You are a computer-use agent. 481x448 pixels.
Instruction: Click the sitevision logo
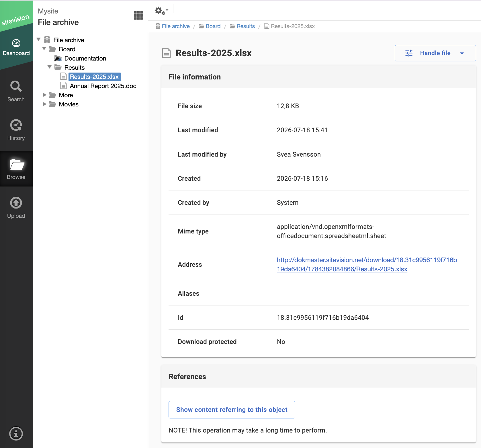click(x=16, y=20)
